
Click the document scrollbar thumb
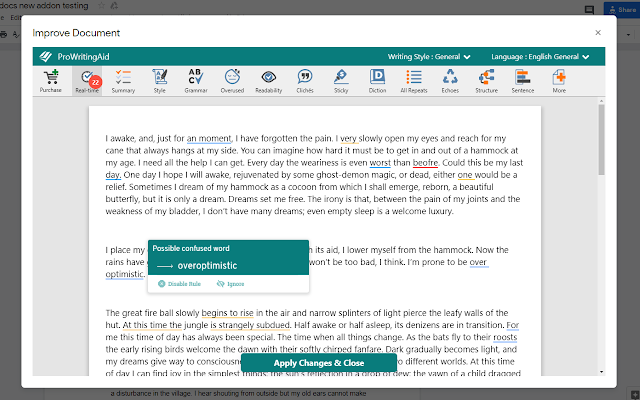click(601, 140)
